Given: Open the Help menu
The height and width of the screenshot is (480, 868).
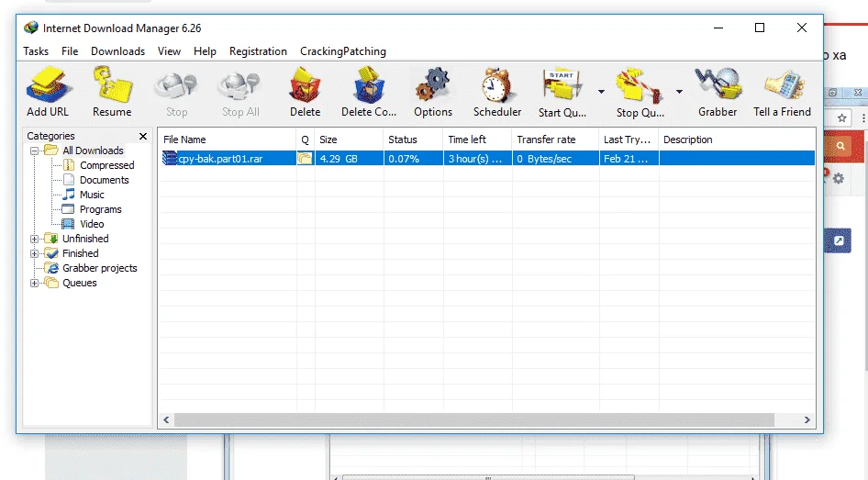Looking at the screenshot, I should point(205,50).
